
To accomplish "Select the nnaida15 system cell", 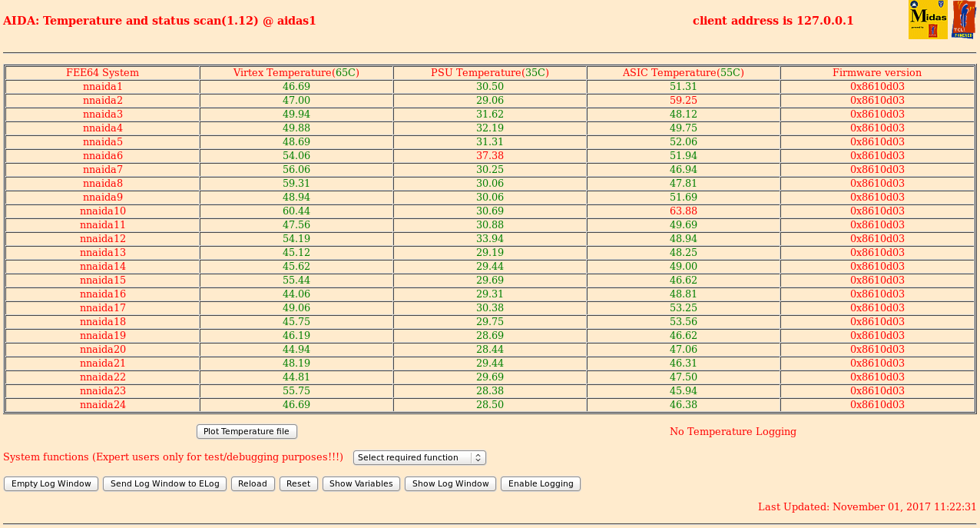I will click(103, 281).
